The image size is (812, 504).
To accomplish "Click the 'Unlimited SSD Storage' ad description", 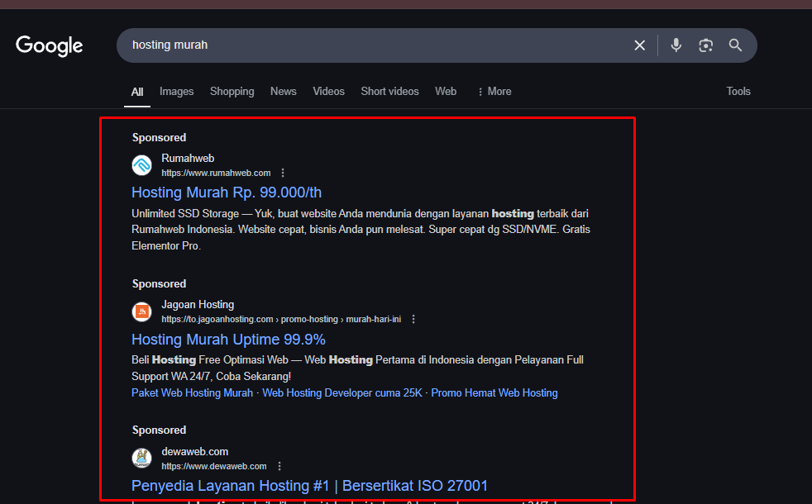I will pos(361,229).
